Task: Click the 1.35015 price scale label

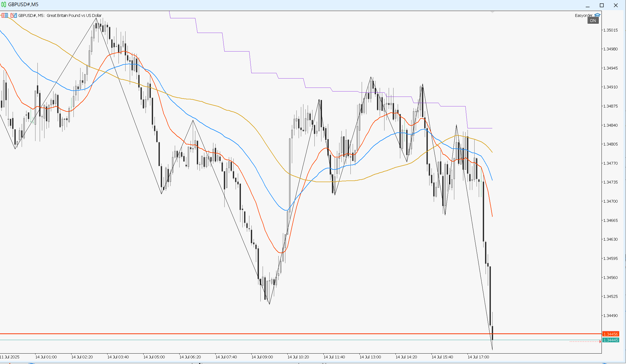Action: tap(610, 30)
